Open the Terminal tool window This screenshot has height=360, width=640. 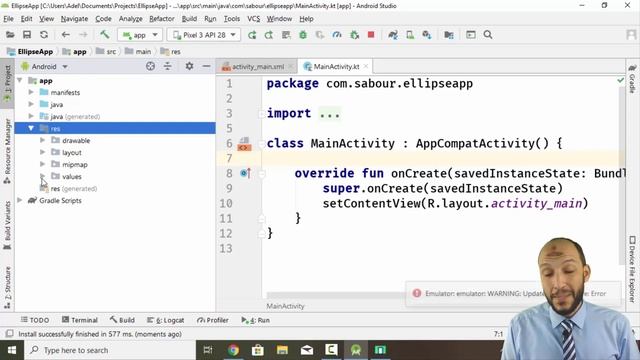point(80,320)
